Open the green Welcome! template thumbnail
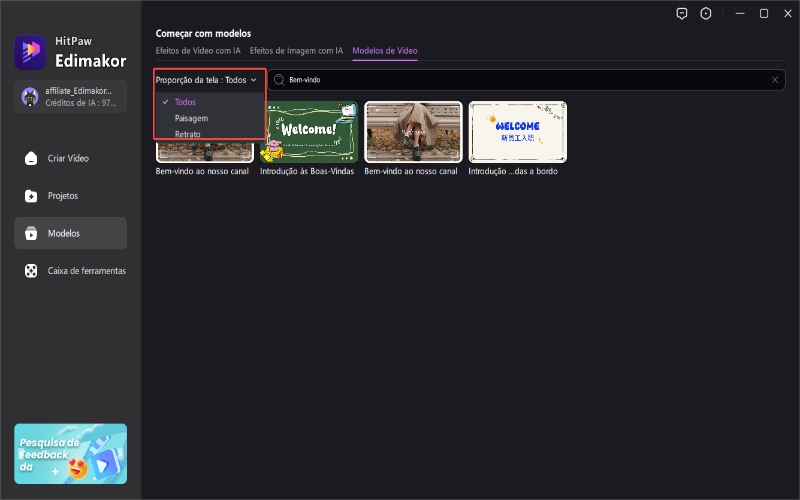 point(309,132)
